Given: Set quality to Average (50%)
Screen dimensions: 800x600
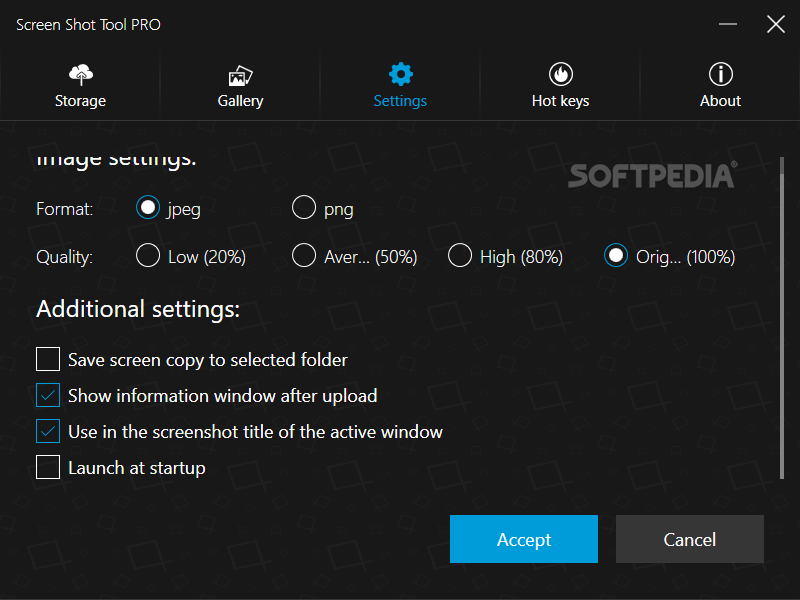Looking at the screenshot, I should [x=303, y=255].
